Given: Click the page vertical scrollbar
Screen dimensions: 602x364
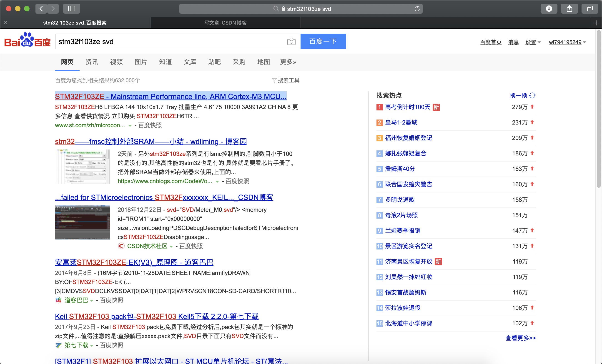Looking at the screenshot, I should click(598, 109).
